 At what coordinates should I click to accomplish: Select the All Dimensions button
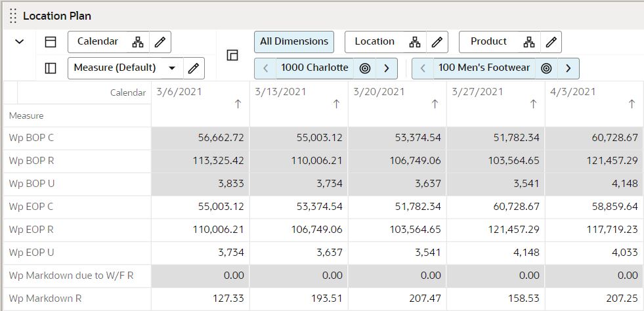(294, 42)
